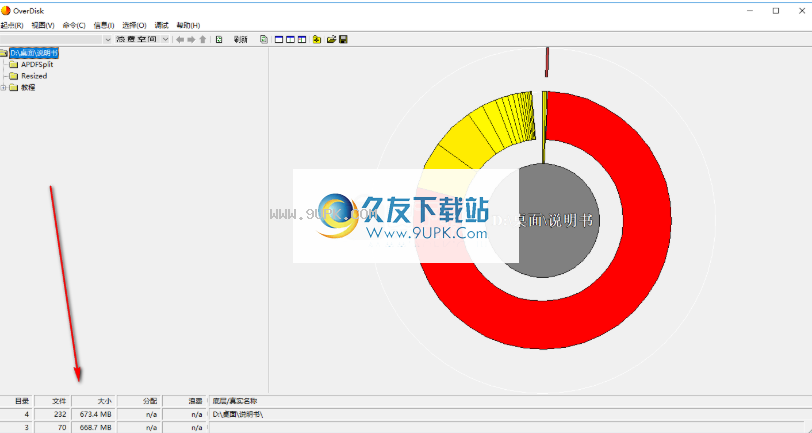The width and height of the screenshot is (812, 433).
Task: Click the green sheet icon before 刷新
Action: (x=219, y=39)
